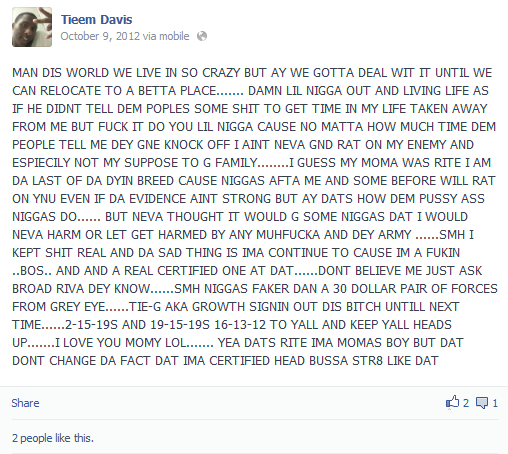The width and height of the screenshot is (508, 454).
Task: Click the post's first line 'MAN DIS WORLD'
Action: click(61, 73)
